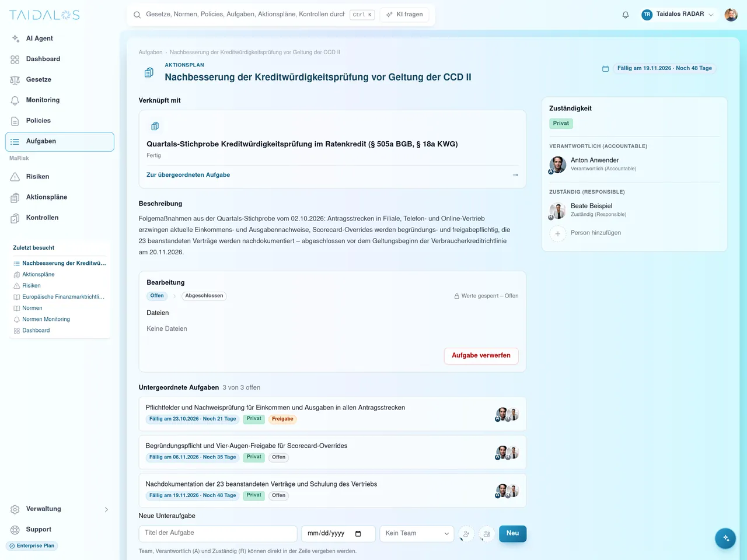Click the arrow icon next to 'Zur übergeordneten Aufgabe'
Image resolution: width=747 pixels, height=560 pixels.
(x=515, y=175)
